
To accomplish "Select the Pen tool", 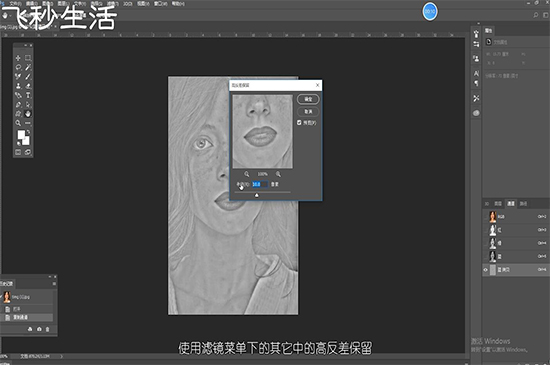I will point(18,104).
